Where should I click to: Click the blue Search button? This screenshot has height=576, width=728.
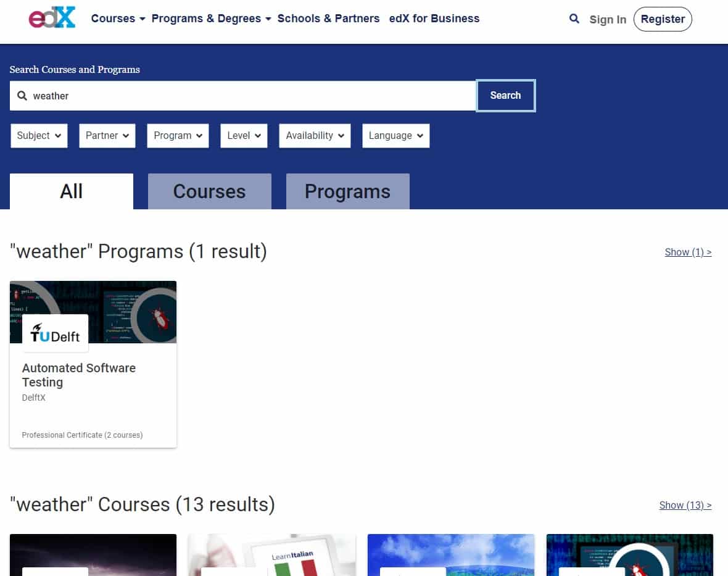(x=506, y=96)
